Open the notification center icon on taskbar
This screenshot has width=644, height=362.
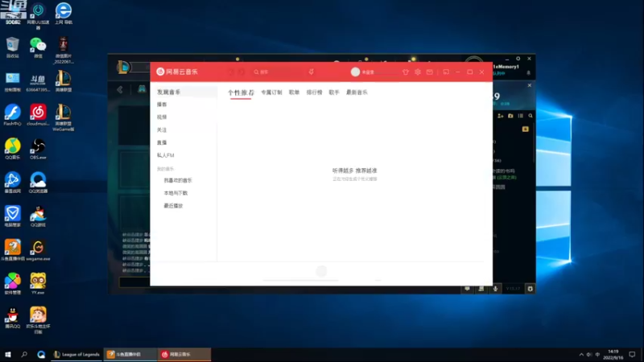(632, 354)
